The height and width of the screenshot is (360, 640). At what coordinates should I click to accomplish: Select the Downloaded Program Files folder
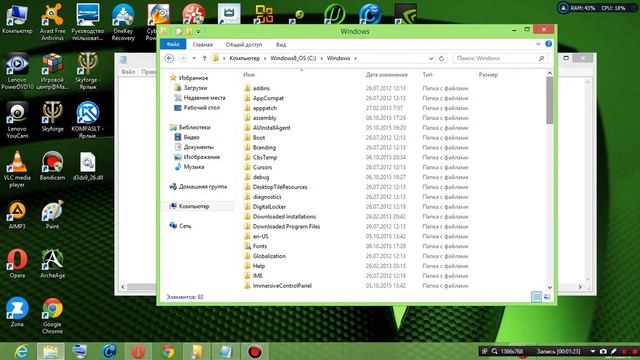tap(286, 227)
